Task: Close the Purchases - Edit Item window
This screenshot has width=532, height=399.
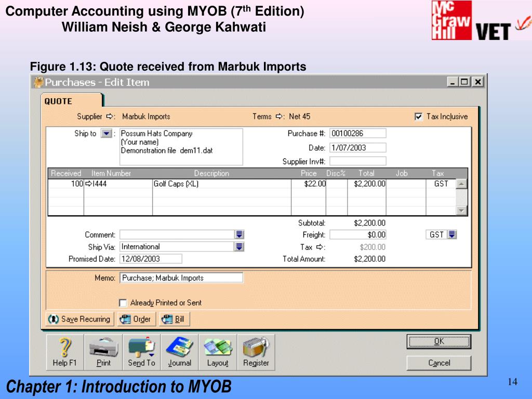Action: click(478, 82)
